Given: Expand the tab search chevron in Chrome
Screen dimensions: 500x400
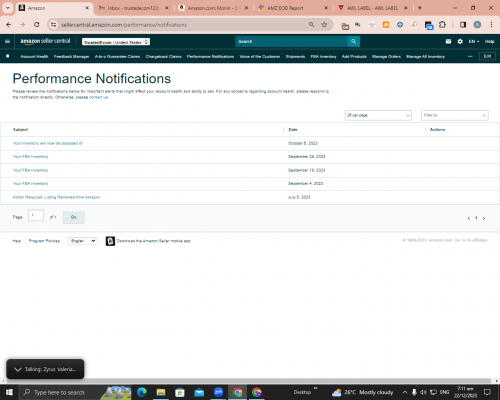Looking at the screenshot, I should click(x=7, y=8).
